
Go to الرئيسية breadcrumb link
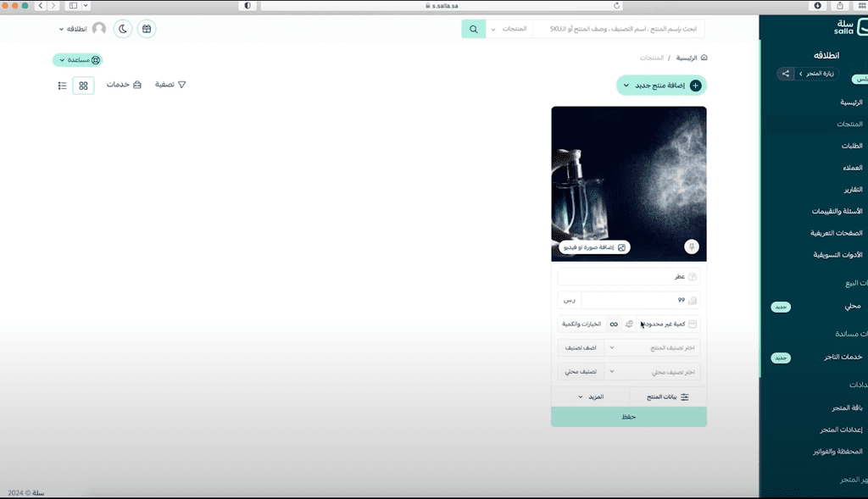coord(687,58)
